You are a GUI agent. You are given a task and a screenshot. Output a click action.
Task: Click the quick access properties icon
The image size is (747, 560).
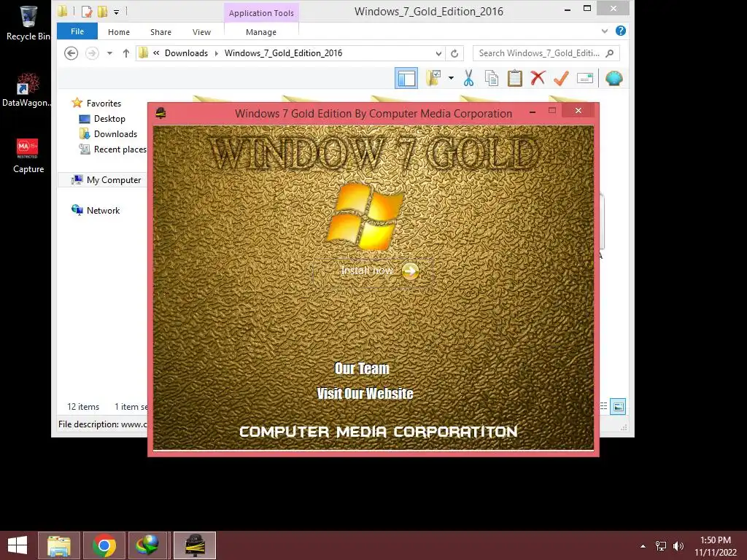(x=87, y=11)
